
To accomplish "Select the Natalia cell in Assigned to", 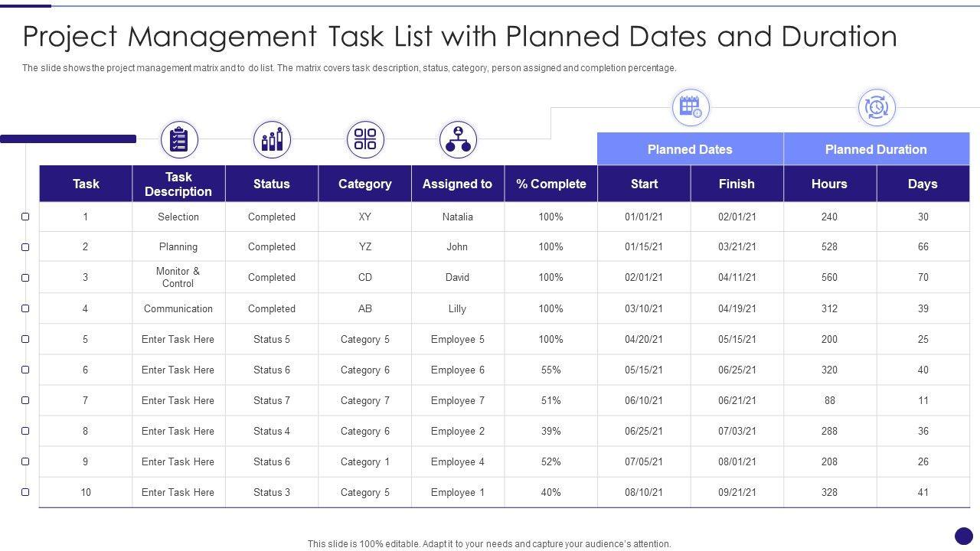I will coord(458,217).
